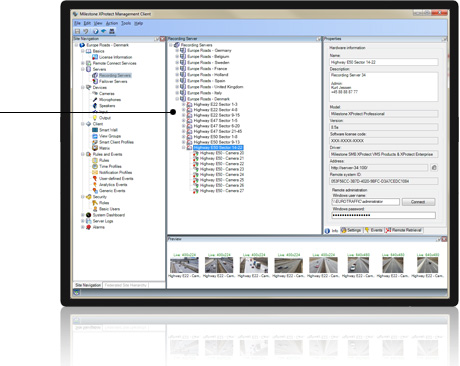Select the first preview camera thumbnail

coord(184,266)
